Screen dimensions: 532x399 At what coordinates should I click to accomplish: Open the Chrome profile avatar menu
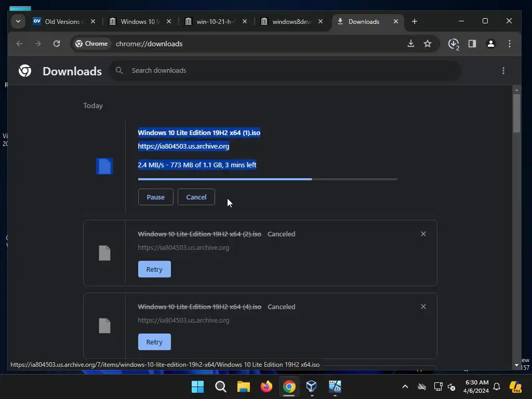pos(490,44)
